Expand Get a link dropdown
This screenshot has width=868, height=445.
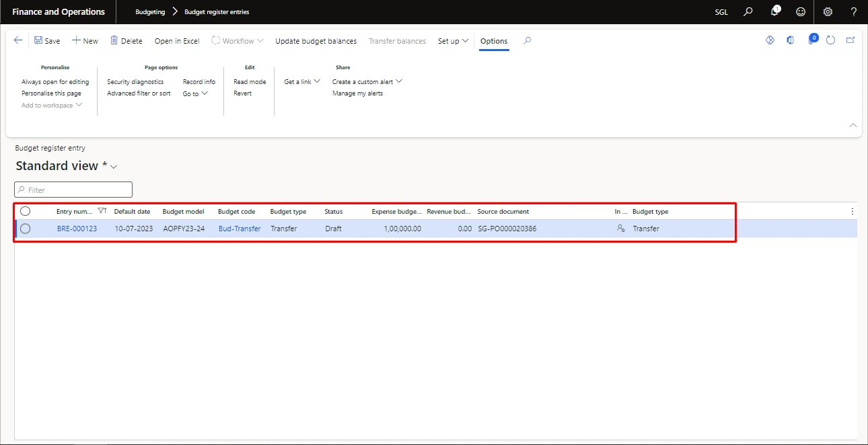click(302, 82)
